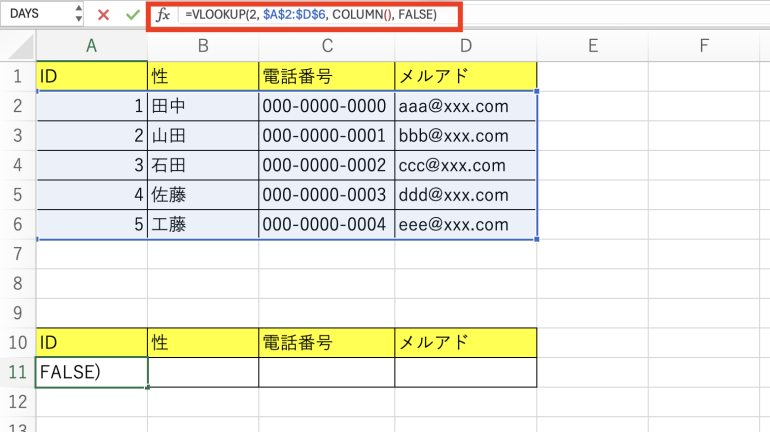Click phone number 000-0000-0004
770x432 pixels.
point(327,224)
